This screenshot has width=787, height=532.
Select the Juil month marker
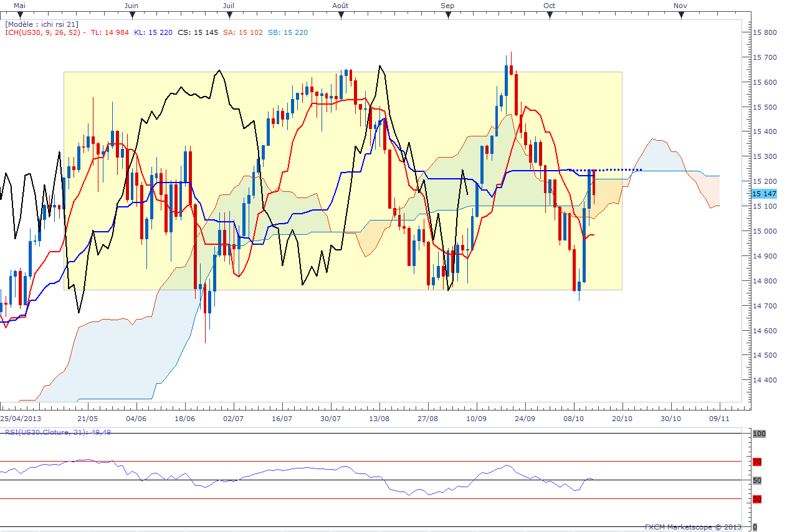pyautogui.click(x=229, y=5)
